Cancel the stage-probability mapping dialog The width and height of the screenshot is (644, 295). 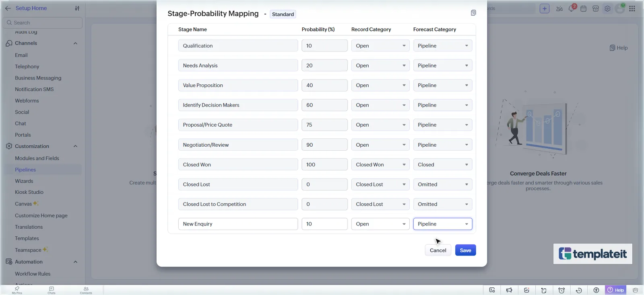(x=438, y=250)
